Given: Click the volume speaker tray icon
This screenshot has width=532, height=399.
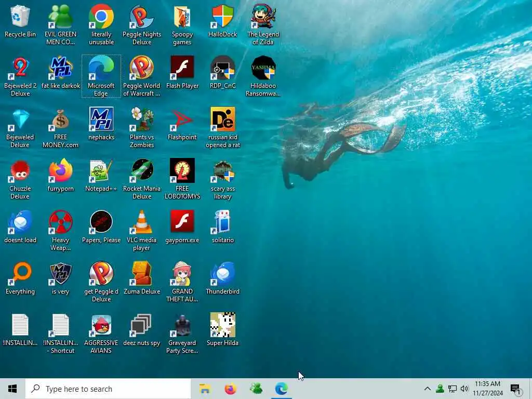Looking at the screenshot, I should pos(464,389).
